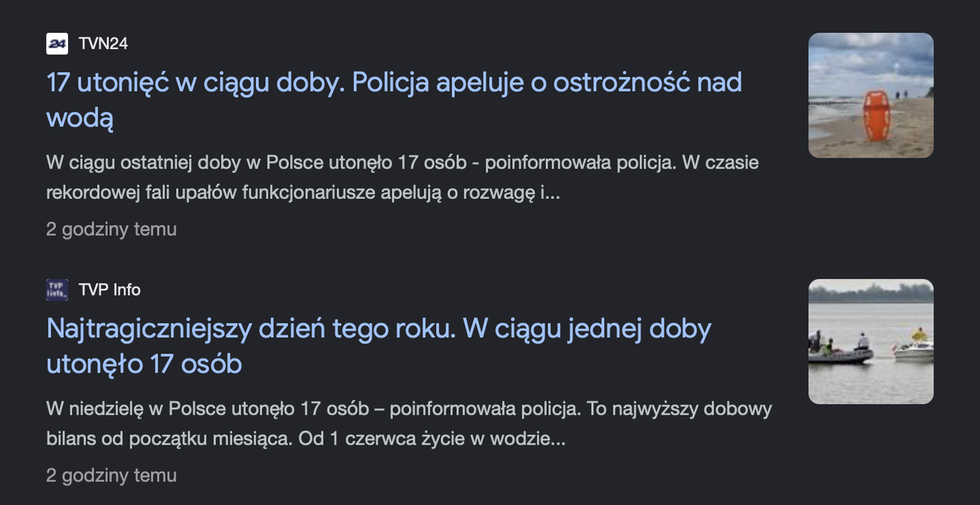Click the white motorboat in second thumbnail
Viewport: 980px width, 505px height.
913,350
